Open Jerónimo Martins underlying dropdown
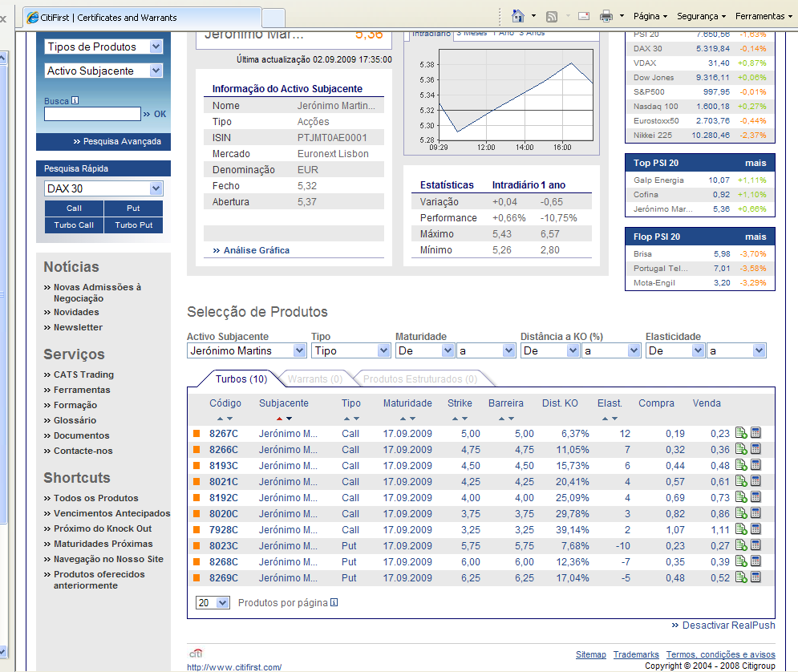The width and height of the screenshot is (798, 672). pos(246,350)
